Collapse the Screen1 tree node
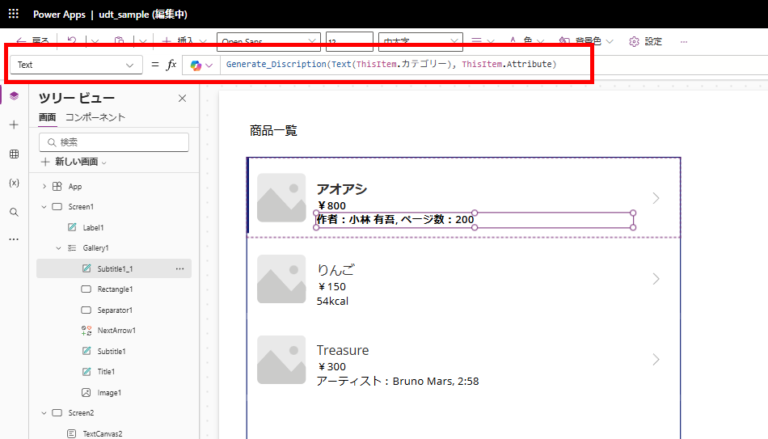 click(x=45, y=207)
